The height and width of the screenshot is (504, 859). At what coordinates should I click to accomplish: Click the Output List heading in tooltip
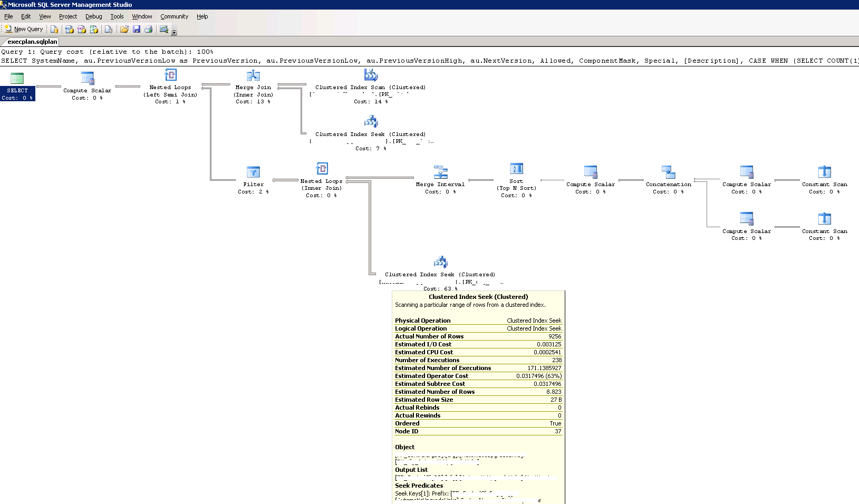(411, 470)
